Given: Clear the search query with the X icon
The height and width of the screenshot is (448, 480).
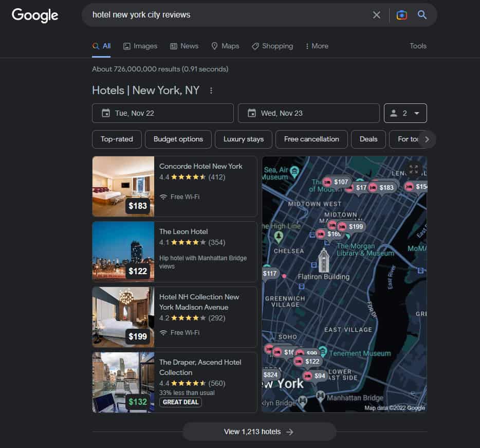Looking at the screenshot, I should coord(377,15).
